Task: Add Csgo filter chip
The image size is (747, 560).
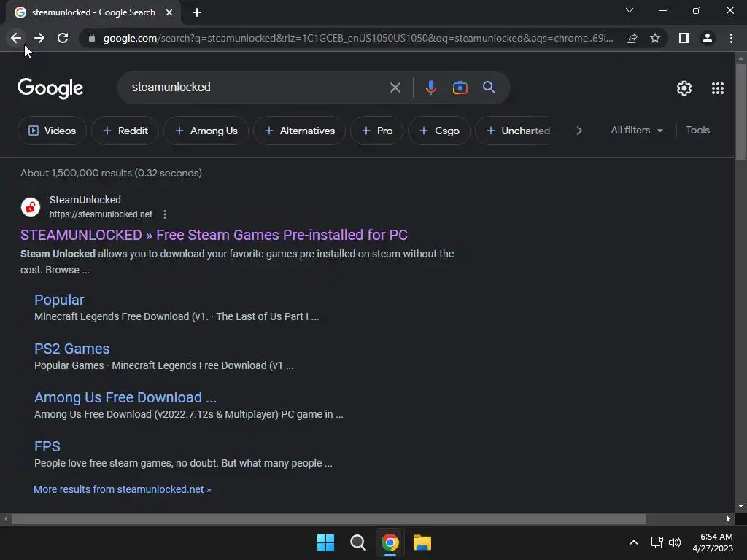Action: pyautogui.click(x=438, y=131)
